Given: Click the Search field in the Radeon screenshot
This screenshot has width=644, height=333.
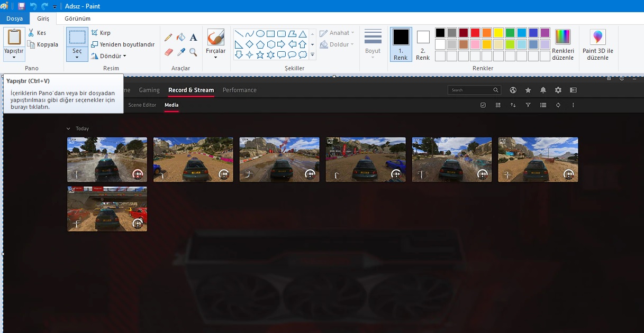Looking at the screenshot, I should click(x=474, y=90).
